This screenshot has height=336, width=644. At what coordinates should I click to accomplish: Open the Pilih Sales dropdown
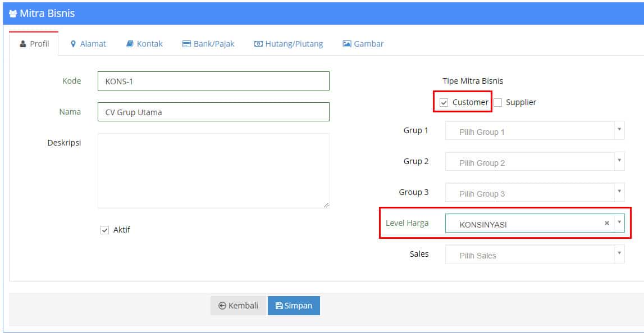[535, 254]
